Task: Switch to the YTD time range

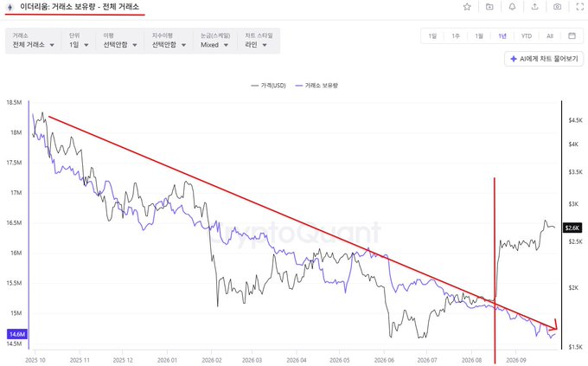Action: tap(526, 36)
